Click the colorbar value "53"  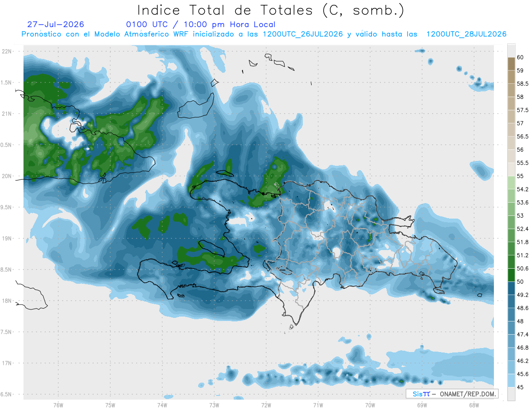(520, 216)
